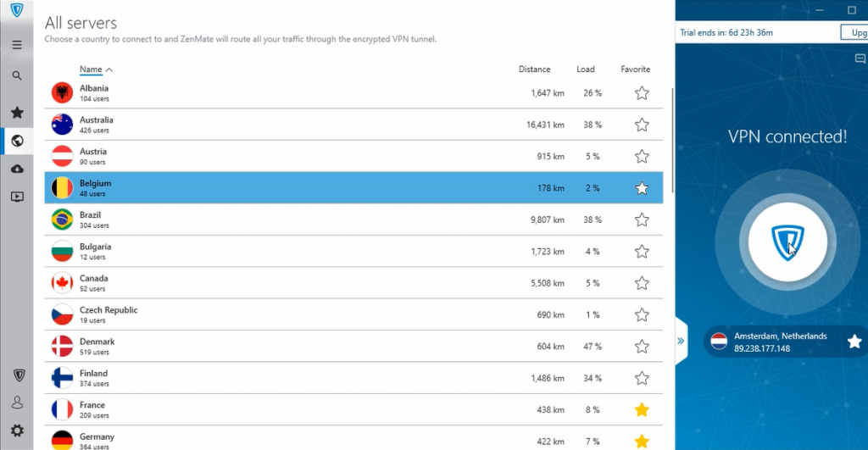The image size is (868, 450).
Task: Select the Albania server name
Action: (94, 88)
